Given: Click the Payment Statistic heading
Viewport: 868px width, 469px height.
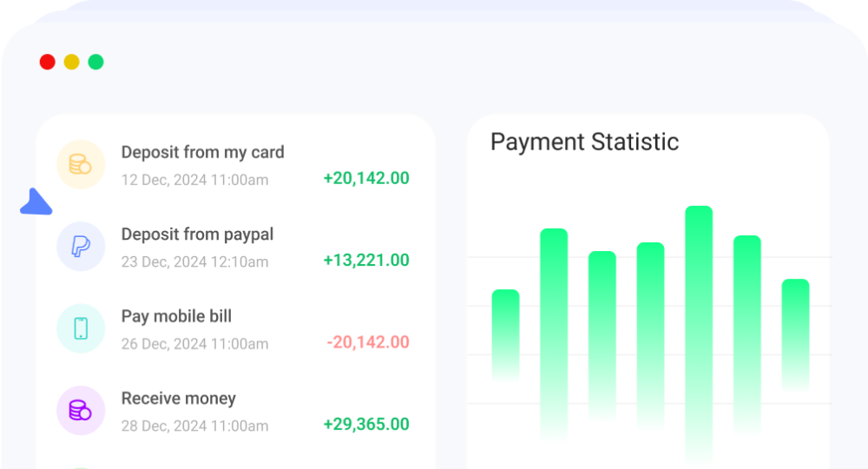Looking at the screenshot, I should coord(584,142).
